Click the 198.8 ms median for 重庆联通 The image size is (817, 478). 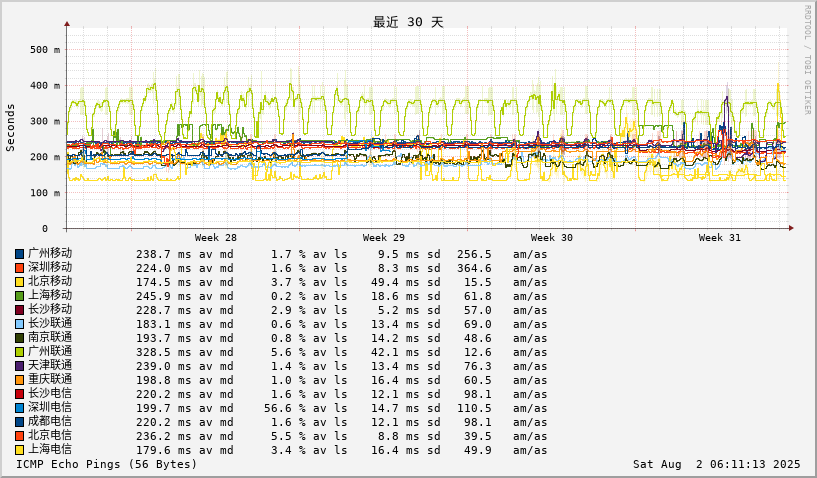pos(164,381)
